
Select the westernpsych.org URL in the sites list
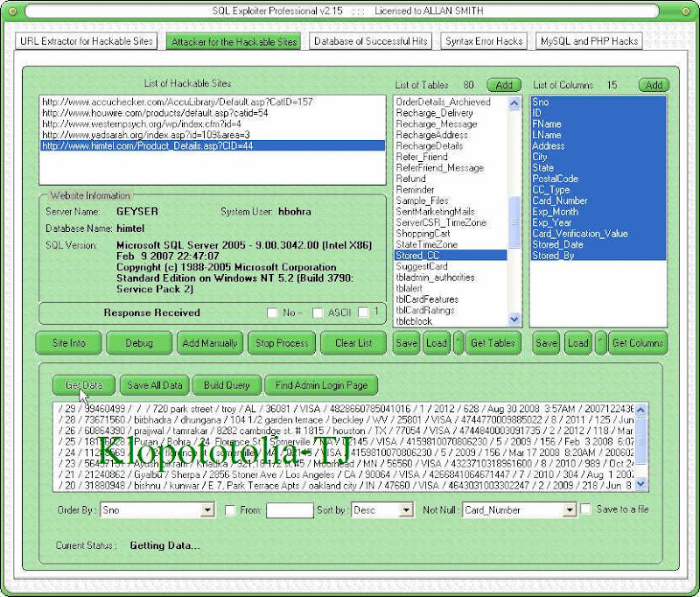point(213,123)
